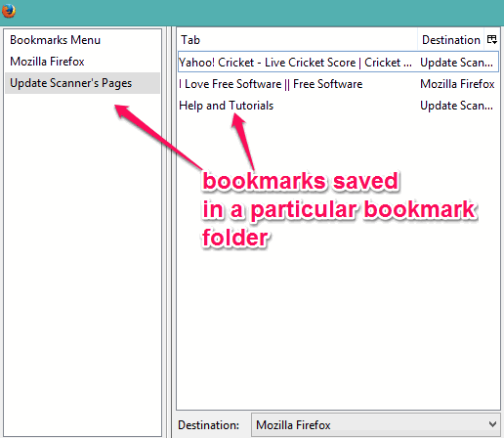Select the Update Scanner's Pages folder

[x=82, y=83]
